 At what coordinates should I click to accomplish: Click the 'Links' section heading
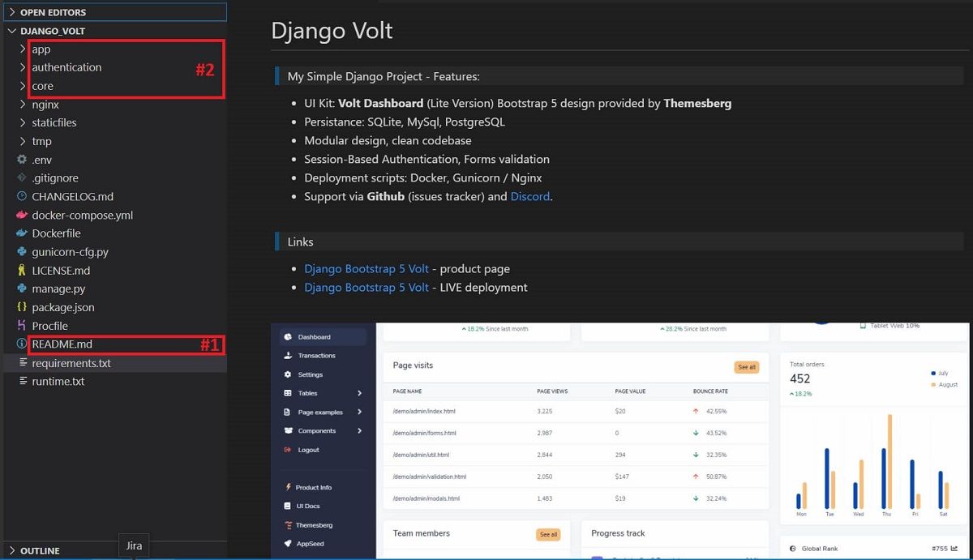pos(300,242)
